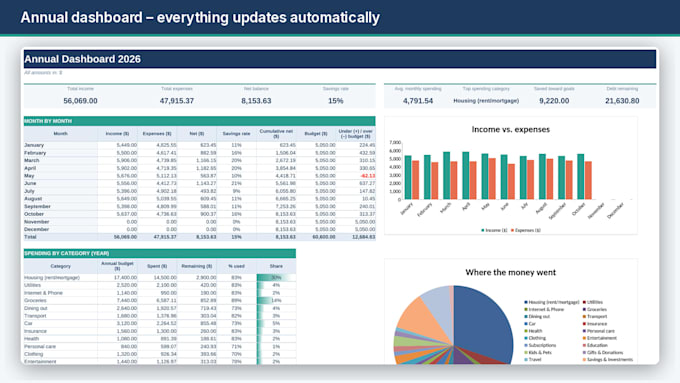Screen dimensions: 680x383
Task: Select the Groceries category row label
Action: pos(35,300)
